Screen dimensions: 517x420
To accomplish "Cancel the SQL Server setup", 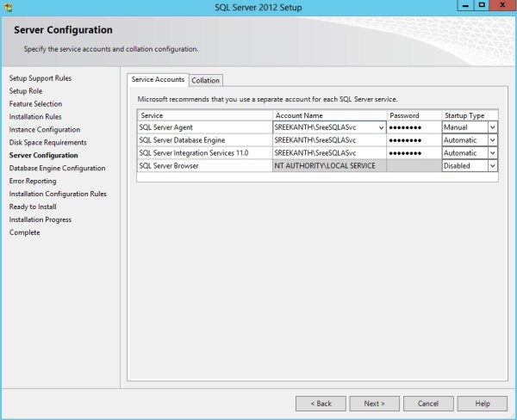I will pyautogui.click(x=428, y=403).
